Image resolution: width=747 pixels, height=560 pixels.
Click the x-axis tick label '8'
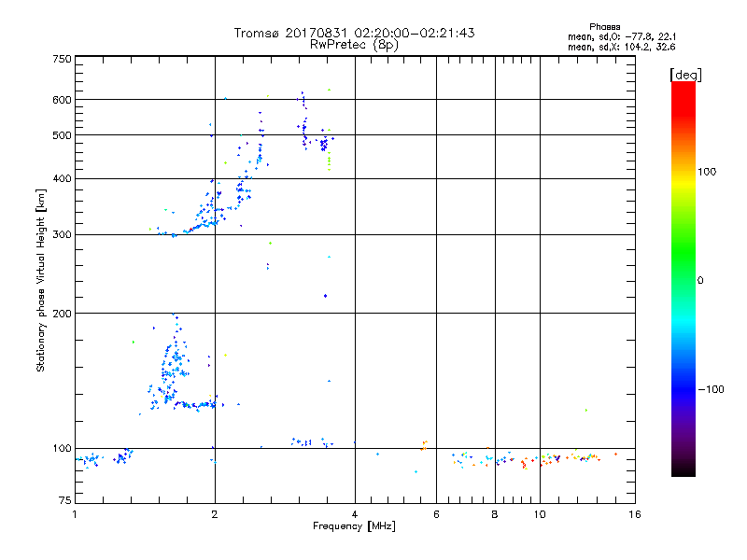495,514
